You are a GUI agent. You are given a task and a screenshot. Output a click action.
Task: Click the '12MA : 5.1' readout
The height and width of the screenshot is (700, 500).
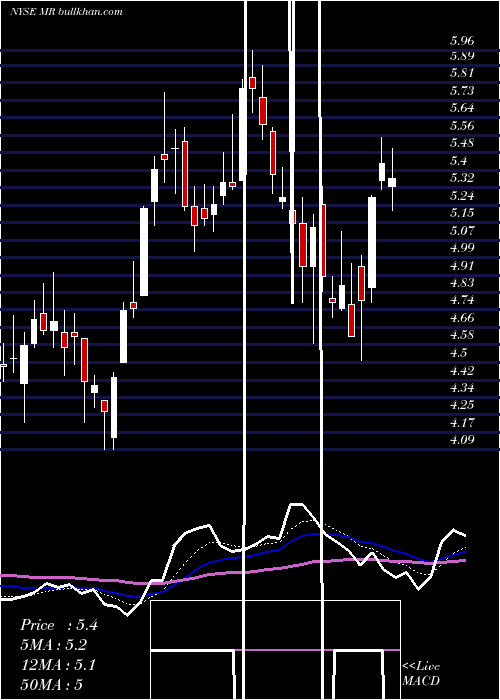(x=58, y=665)
